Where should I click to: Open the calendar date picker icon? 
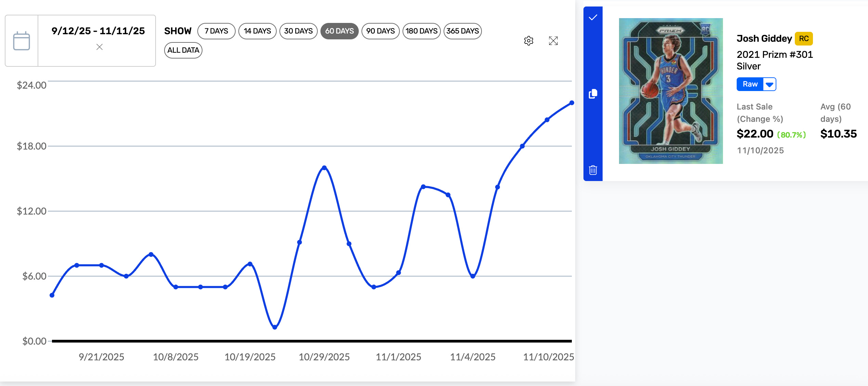[x=21, y=41]
